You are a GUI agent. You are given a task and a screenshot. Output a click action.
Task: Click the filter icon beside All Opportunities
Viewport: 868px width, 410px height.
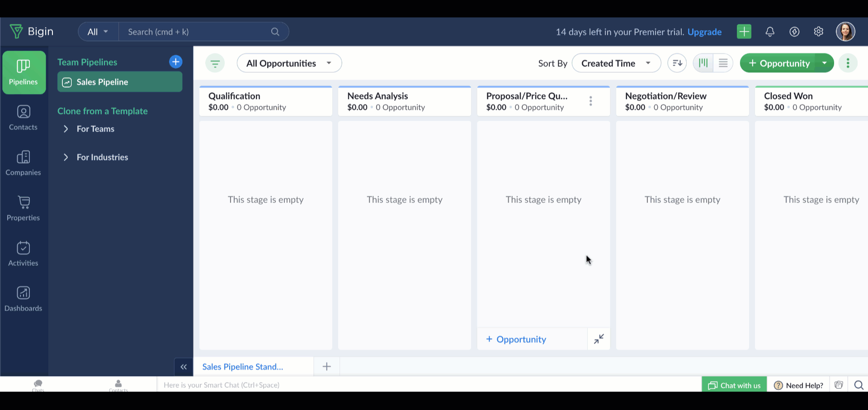coord(215,63)
